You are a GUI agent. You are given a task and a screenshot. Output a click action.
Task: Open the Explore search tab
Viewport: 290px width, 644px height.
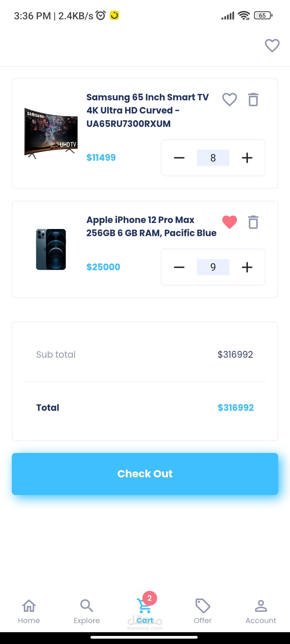coord(87,611)
